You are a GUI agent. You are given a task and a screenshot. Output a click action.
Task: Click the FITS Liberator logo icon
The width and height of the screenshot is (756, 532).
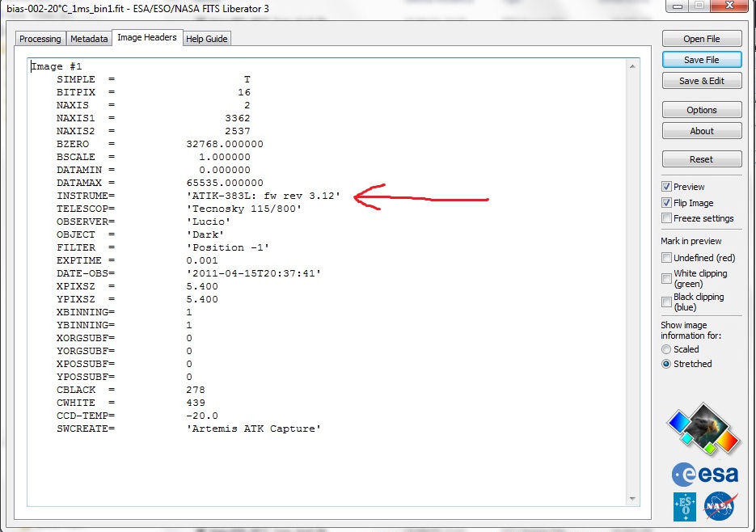coord(703,429)
